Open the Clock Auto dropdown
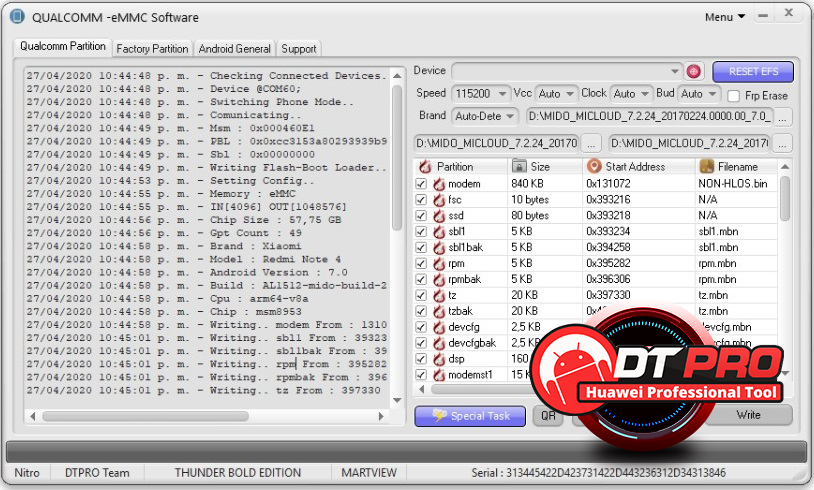The width and height of the screenshot is (814, 490). coord(645,94)
